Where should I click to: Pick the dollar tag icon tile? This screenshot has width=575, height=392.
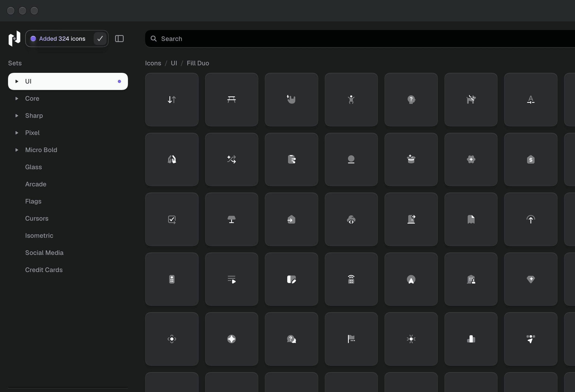[x=531, y=160]
